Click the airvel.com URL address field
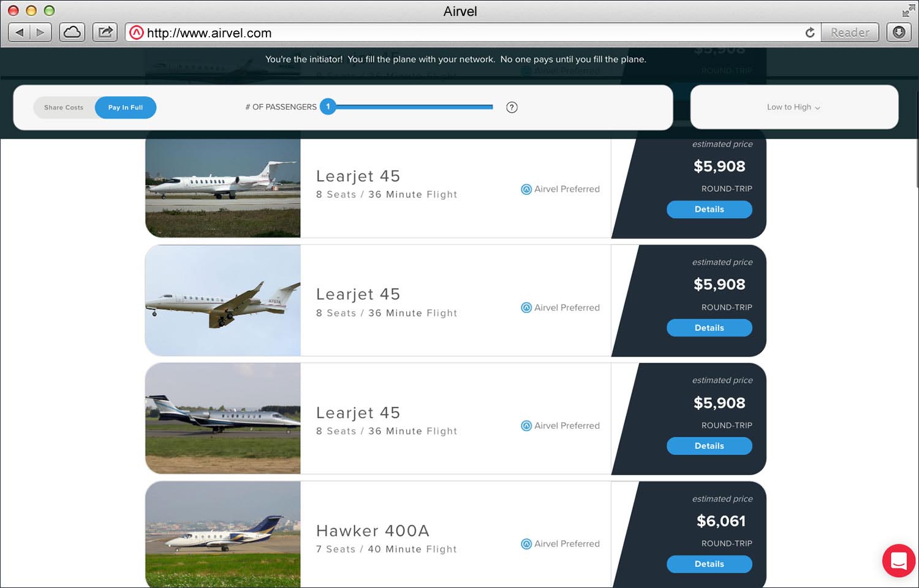Screen dimensions: 919x588 [466, 32]
